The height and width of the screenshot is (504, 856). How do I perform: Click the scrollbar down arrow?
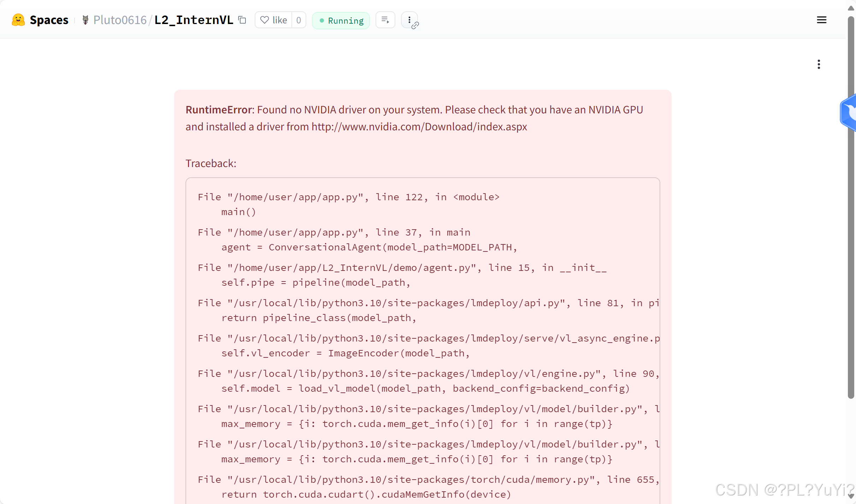(851, 496)
